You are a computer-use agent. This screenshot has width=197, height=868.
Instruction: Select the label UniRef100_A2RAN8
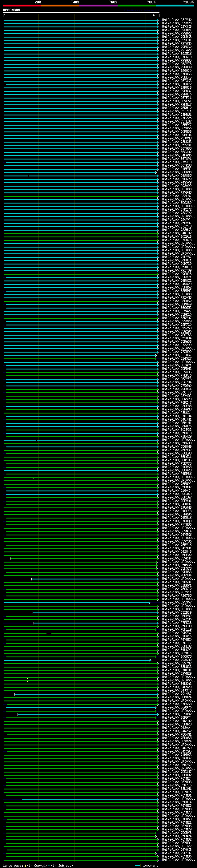pyautogui.click(x=176, y=410)
